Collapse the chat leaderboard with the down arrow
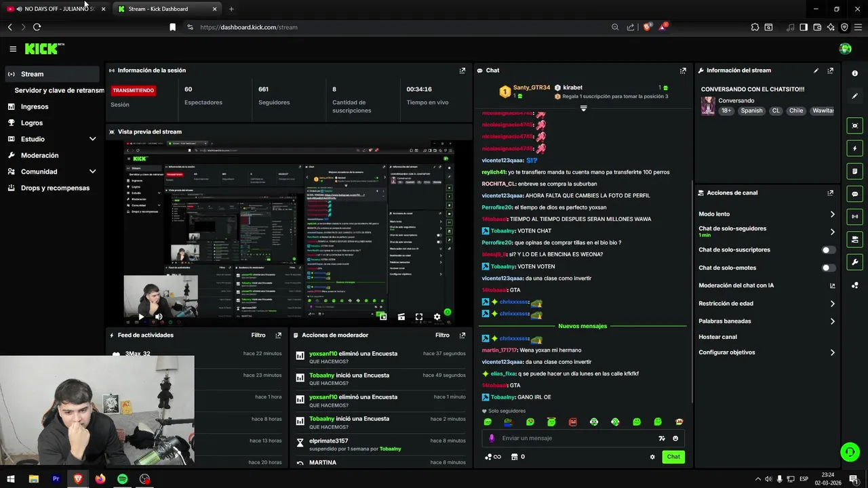868x488 pixels. click(583, 108)
